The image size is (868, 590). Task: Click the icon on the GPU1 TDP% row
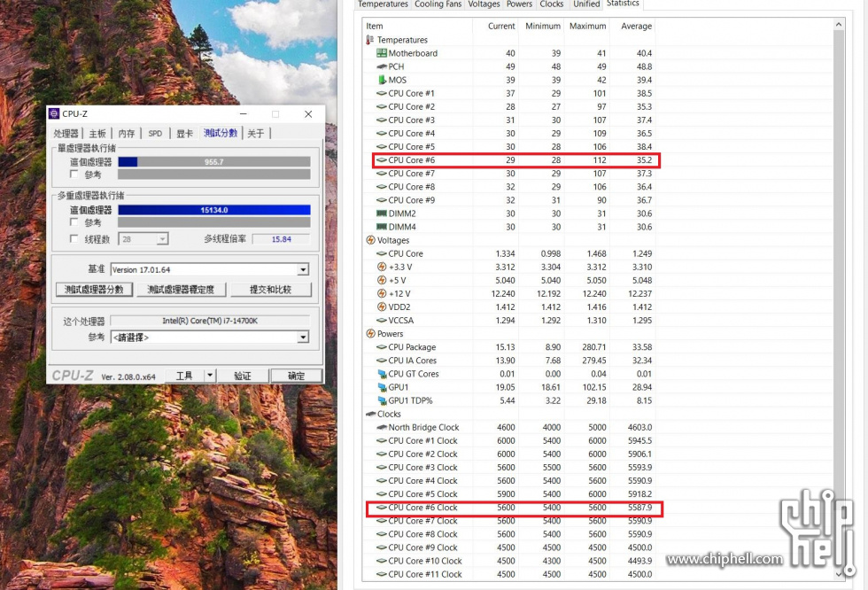coord(382,400)
